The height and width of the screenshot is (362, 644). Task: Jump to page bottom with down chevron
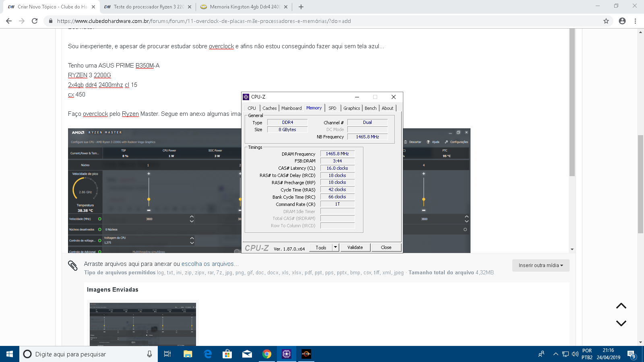click(x=621, y=323)
